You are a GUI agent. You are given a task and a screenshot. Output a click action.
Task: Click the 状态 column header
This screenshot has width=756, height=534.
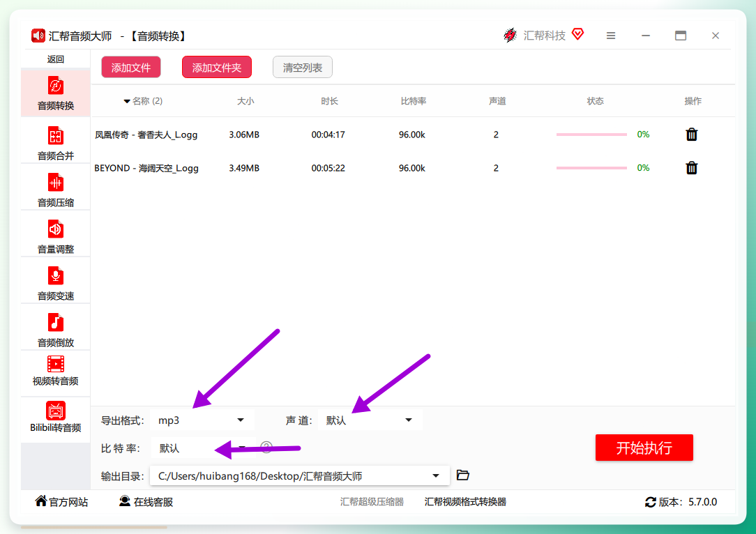coord(595,101)
